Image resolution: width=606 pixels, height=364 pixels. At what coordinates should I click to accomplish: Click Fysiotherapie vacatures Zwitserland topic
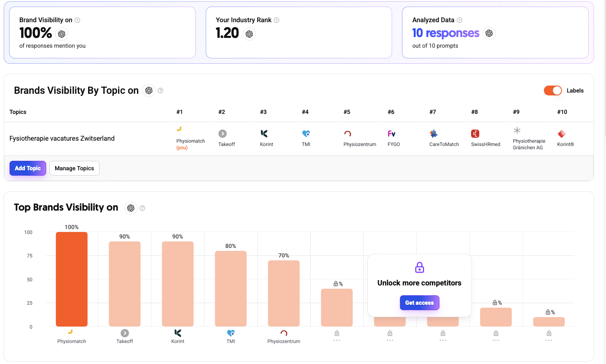coord(62,139)
